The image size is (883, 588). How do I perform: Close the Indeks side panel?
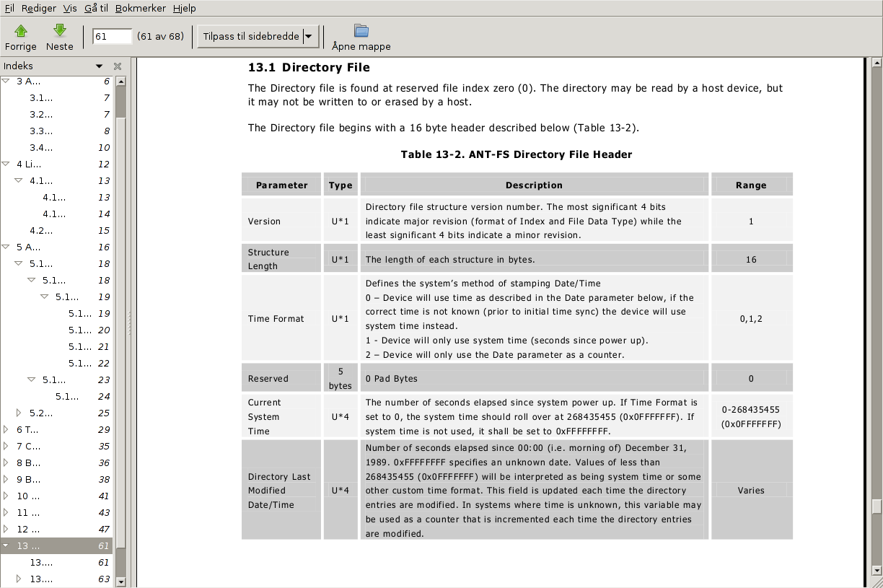(118, 66)
